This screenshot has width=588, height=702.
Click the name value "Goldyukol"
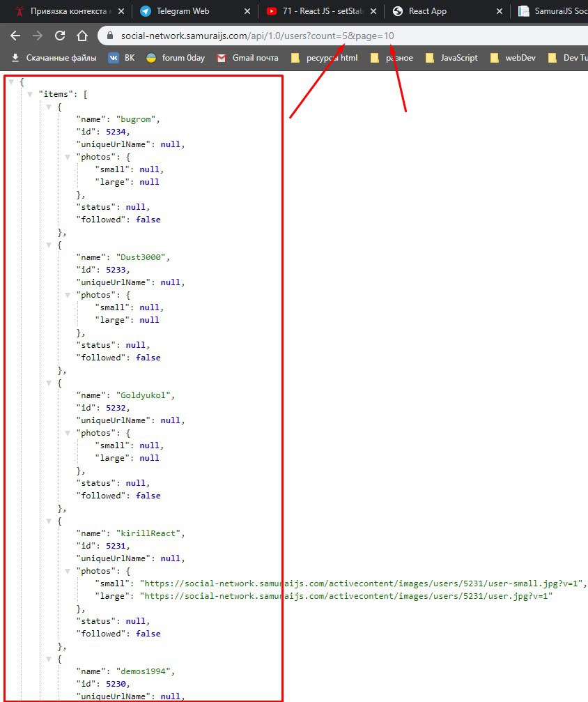[144, 395]
